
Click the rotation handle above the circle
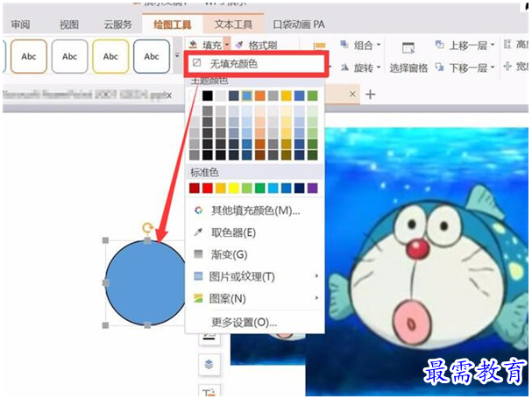pos(147,228)
